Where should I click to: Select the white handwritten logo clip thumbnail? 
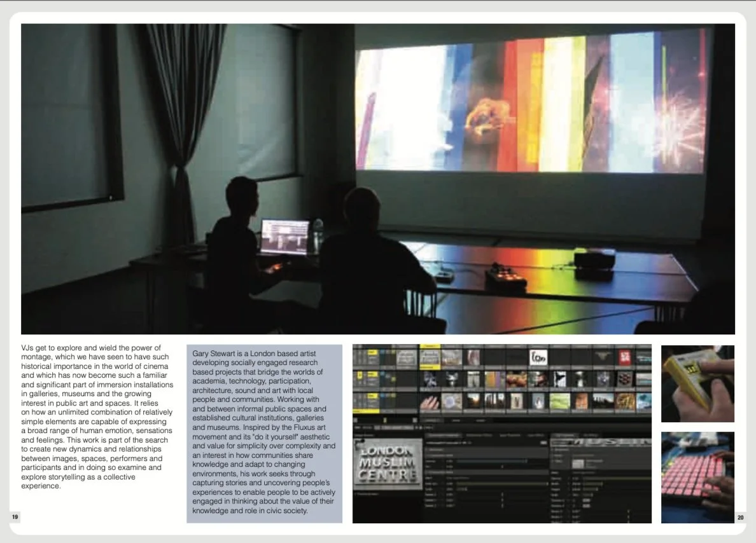[x=538, y=357]
